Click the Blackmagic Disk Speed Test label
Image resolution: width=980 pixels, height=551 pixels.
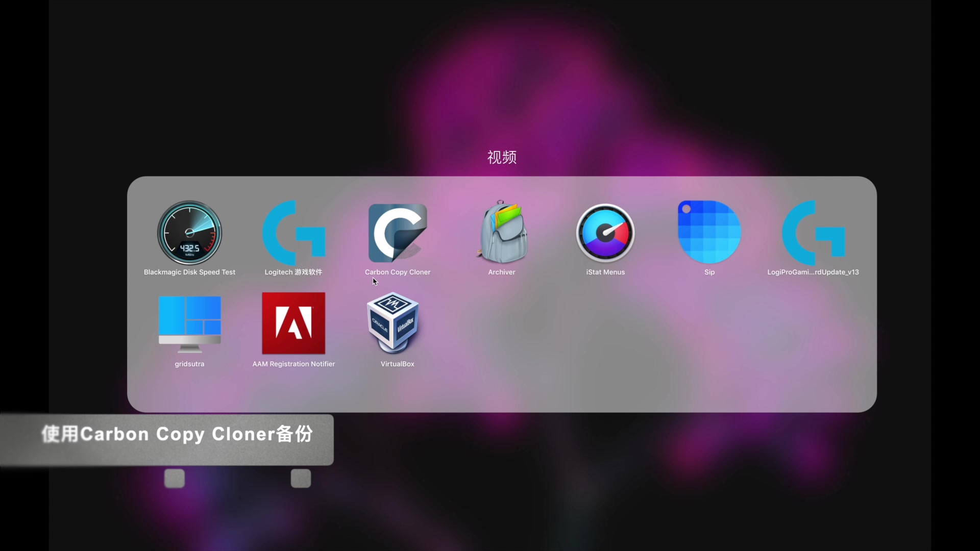[189, 272]
